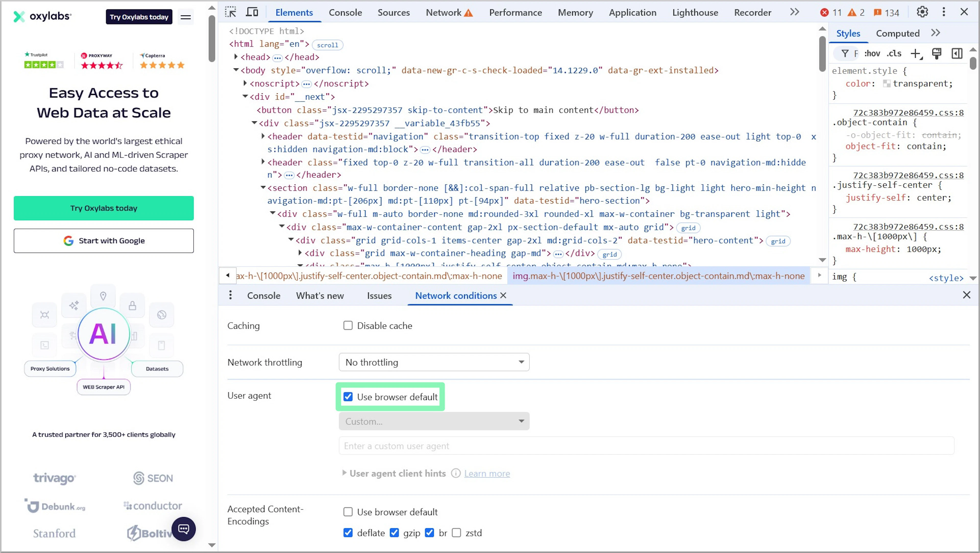Viewport: 980px width, 553px height.
Task: Close the bottom drawer panel
Action: 966,295
